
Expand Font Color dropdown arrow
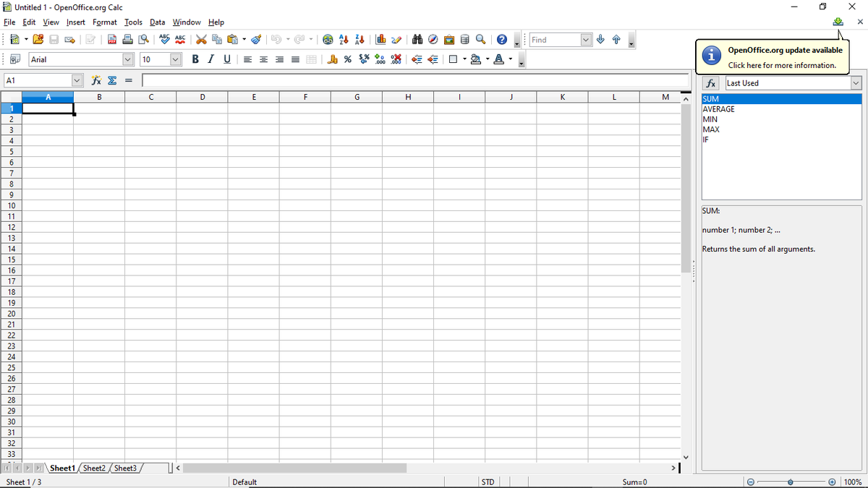click(x=510, y=59)
